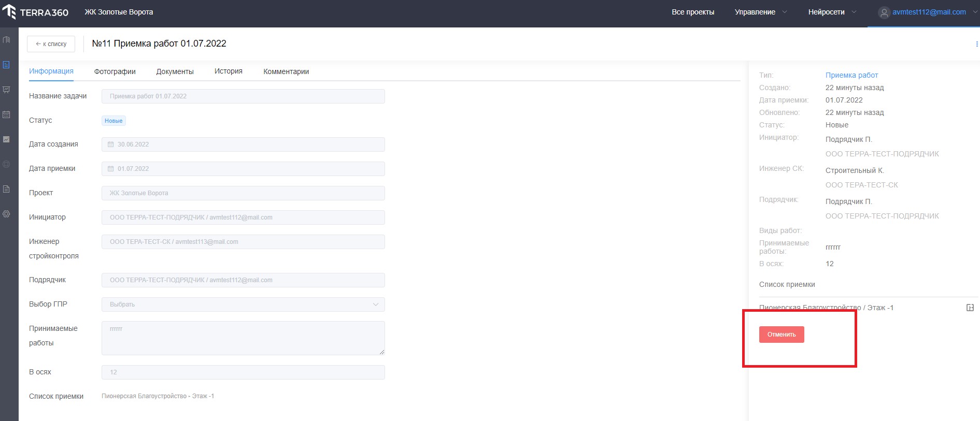980x421 pixels.
Task: Switch to the Информация tab
Action: pos(51,71)
